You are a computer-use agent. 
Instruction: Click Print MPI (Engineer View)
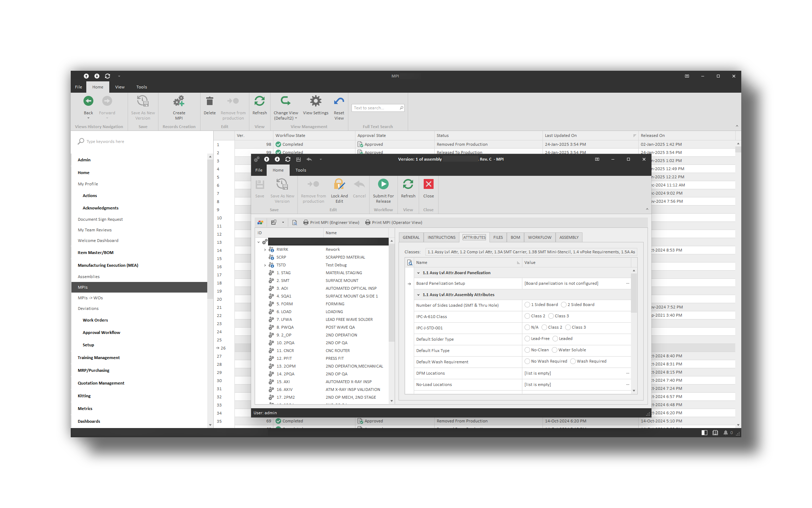click(x=331, y=223)
